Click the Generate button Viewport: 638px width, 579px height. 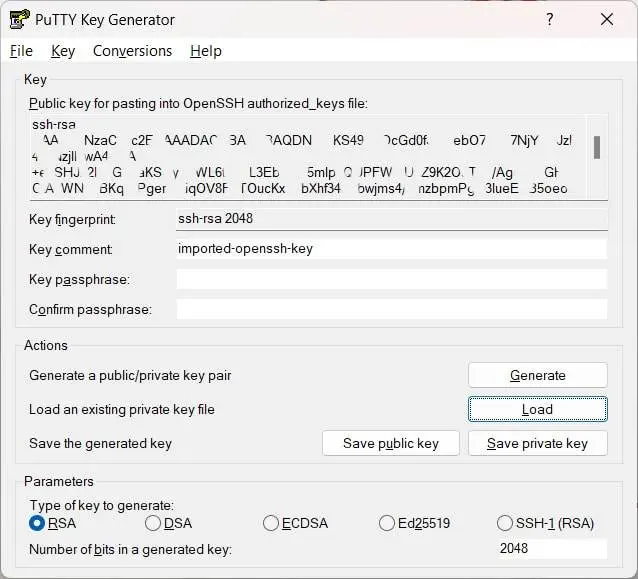tap(537, 375)
